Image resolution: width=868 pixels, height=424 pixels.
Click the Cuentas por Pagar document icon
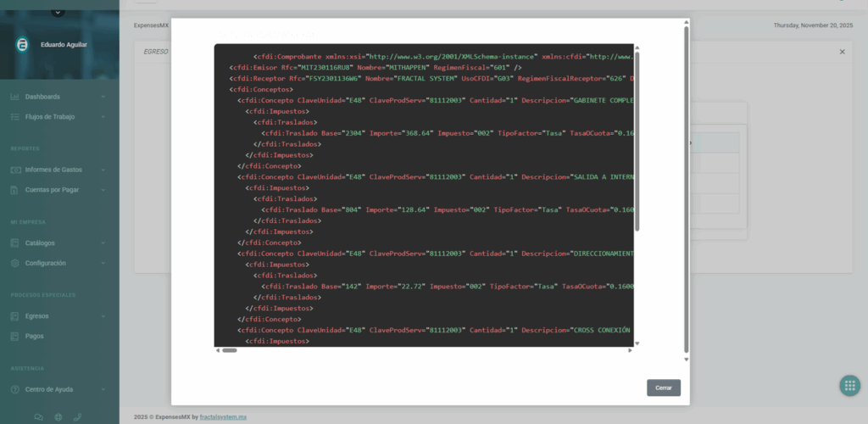[15, 190]
